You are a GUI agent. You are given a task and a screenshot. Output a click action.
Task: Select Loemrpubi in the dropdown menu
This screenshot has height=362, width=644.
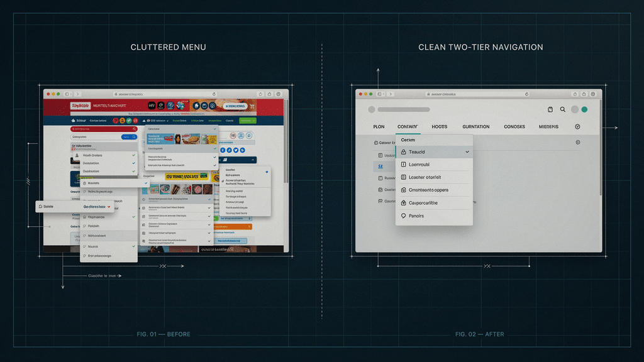click(434, 165)
